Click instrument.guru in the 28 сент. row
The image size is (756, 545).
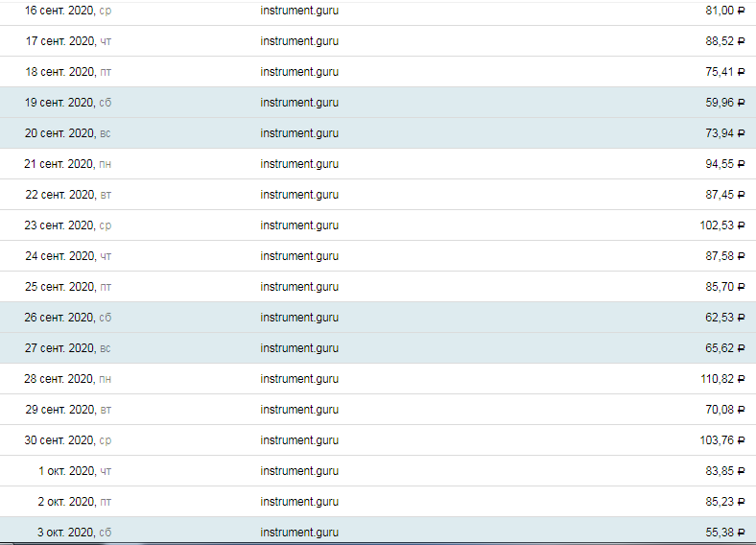click(299, 379)
